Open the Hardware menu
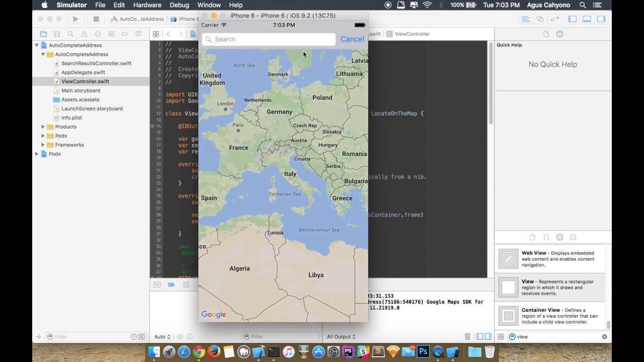Screen dimensions: 644x362 147,5
